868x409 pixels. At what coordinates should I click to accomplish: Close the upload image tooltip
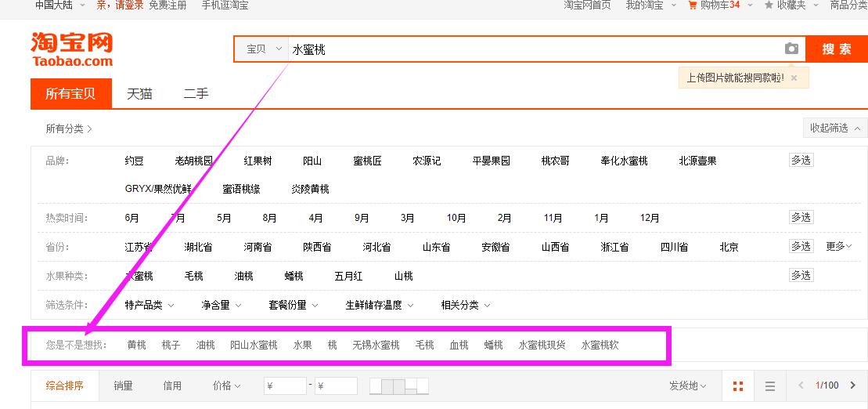pos(794,78)
